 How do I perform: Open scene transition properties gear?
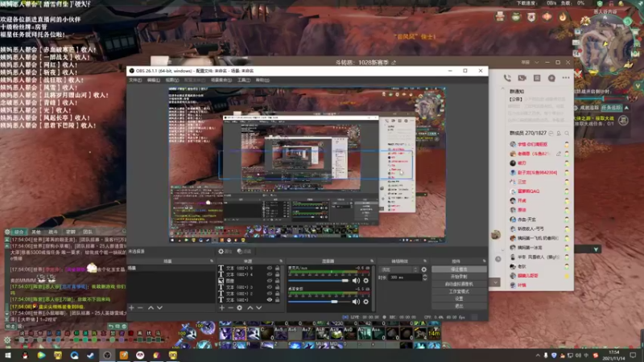click(x=424, y=269)
